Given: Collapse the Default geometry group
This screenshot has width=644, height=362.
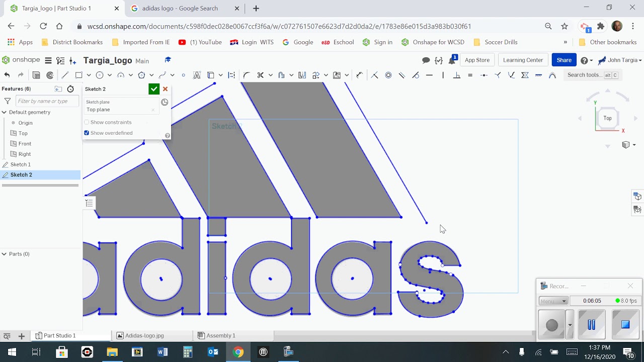Looking at the screenshot, I should pyautogui.click(x=4, y=112).
